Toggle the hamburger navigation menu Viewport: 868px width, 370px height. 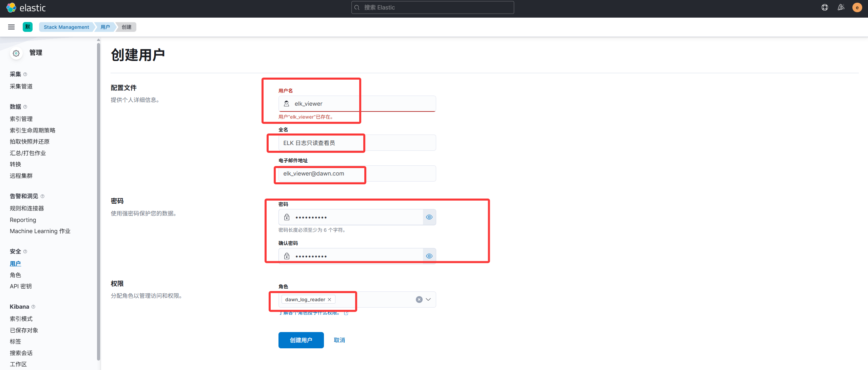coord(11,27)
